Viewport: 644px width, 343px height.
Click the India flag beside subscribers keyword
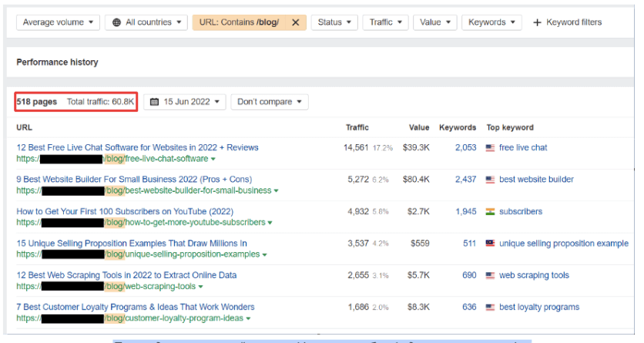point(491,212)
